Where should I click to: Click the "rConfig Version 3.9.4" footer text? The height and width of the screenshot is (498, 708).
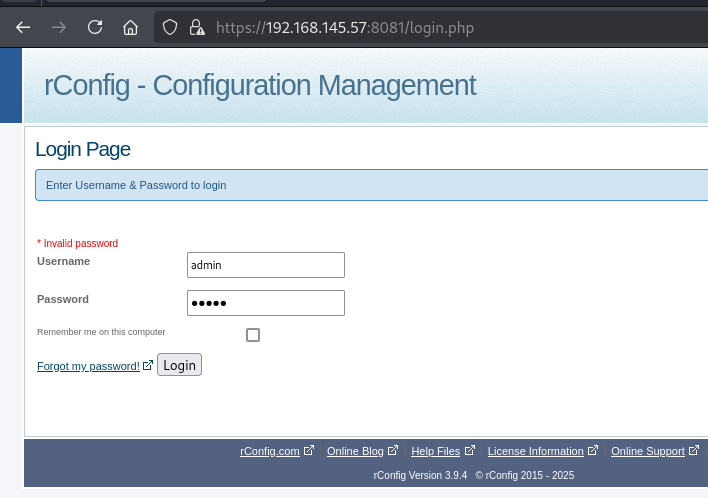click(x=420, y=475)
